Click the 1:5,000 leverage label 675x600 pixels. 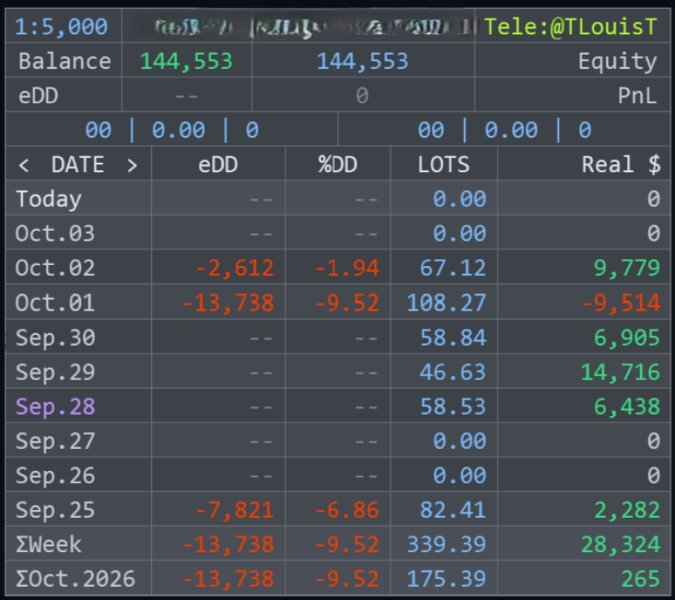click(x=61, y=27)
